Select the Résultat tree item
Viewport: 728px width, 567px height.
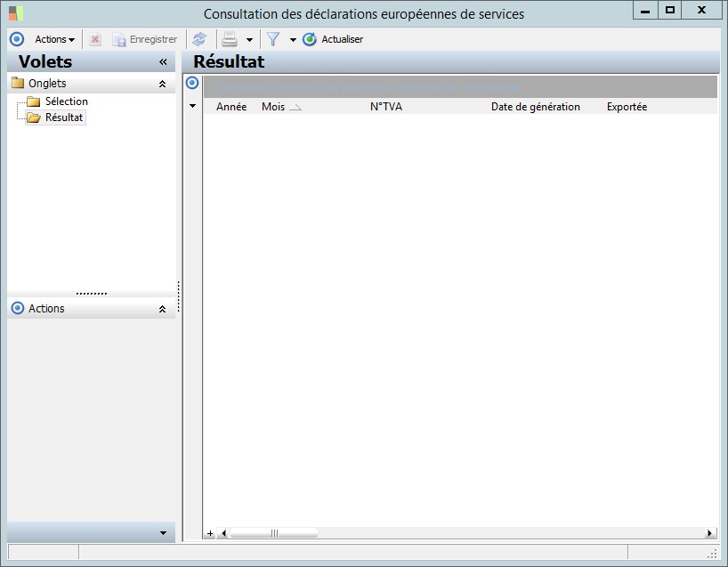(63, 117)
